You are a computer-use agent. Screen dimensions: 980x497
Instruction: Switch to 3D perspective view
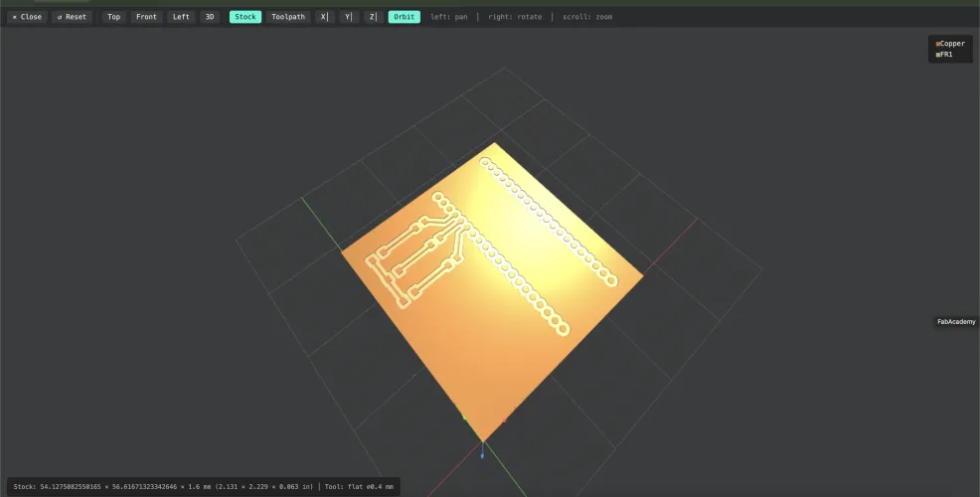click(x=210, y=17)
